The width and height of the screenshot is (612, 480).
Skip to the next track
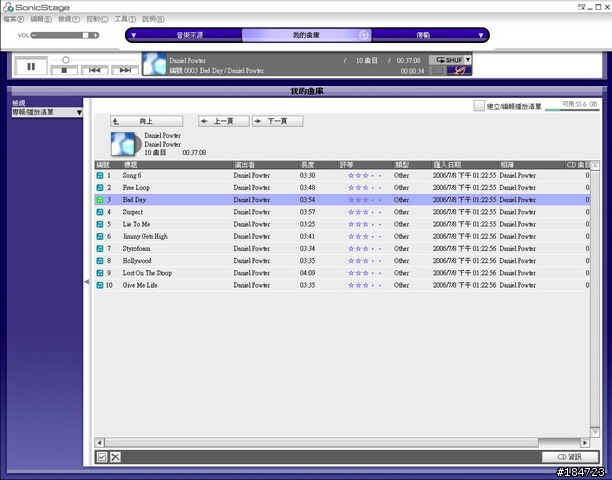125,71
